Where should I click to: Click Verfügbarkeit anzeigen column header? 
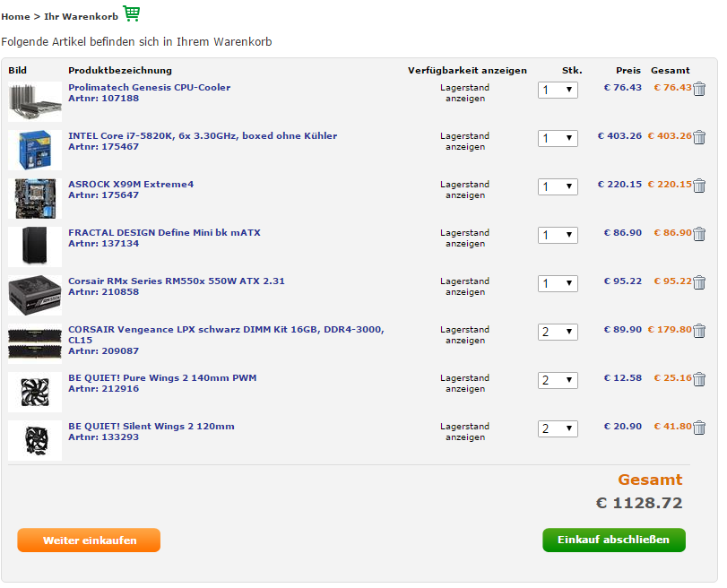467,71
